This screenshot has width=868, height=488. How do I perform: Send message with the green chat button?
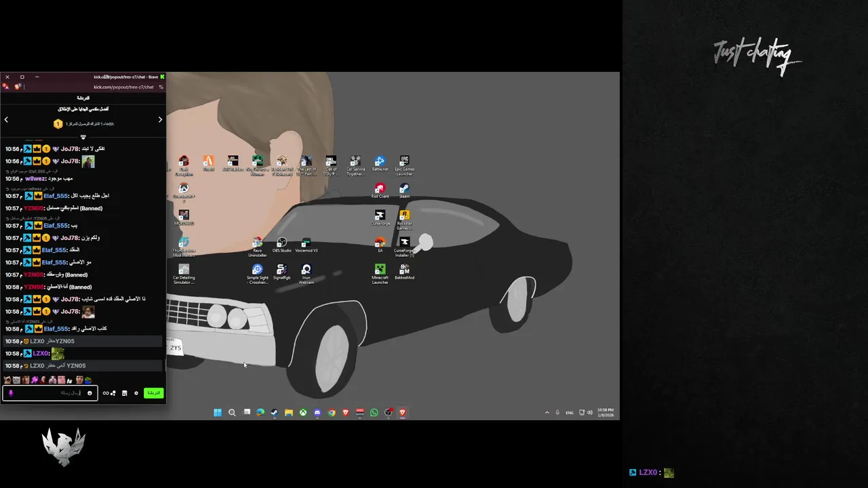coord(154,393)
